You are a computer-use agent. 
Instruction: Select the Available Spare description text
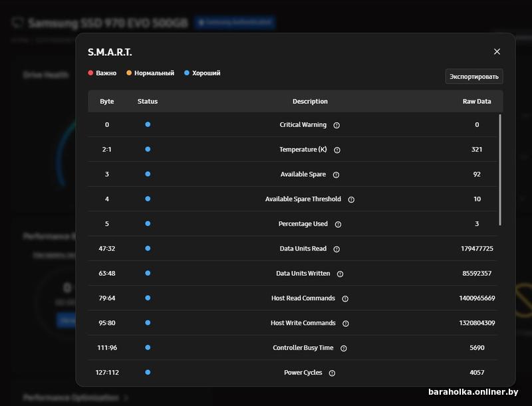click(303, 174)
